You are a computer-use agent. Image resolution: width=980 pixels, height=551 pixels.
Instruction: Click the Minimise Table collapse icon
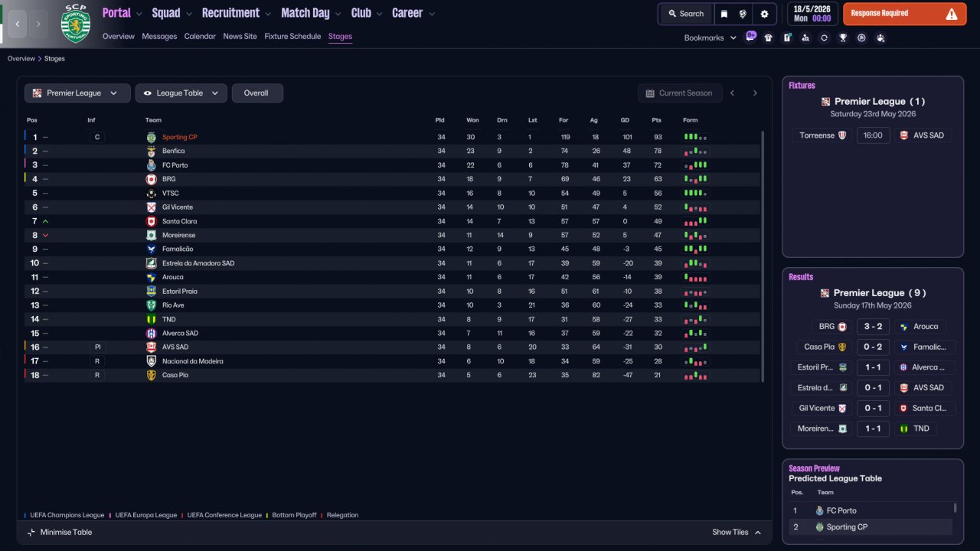click(x=31, y=532)
